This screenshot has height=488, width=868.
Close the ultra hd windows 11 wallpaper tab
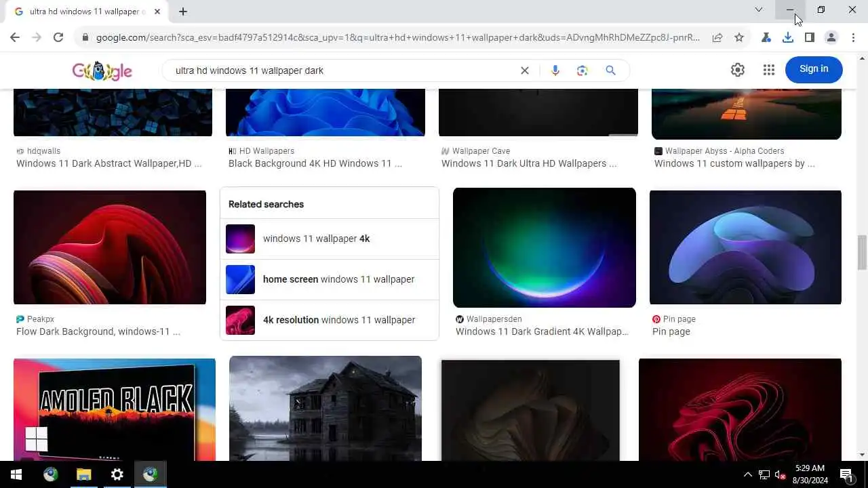[157, 12]
